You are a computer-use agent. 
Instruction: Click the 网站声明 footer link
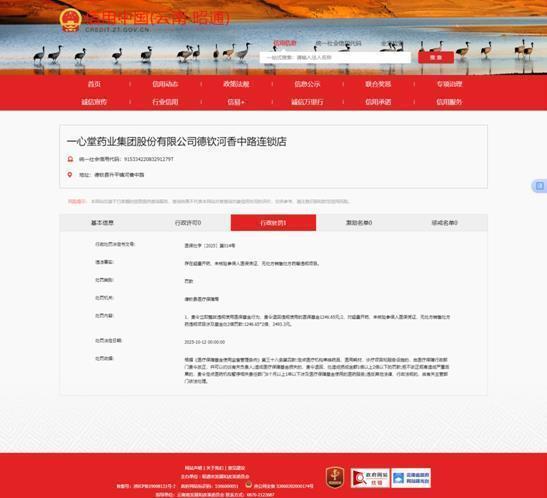point(193,468)
